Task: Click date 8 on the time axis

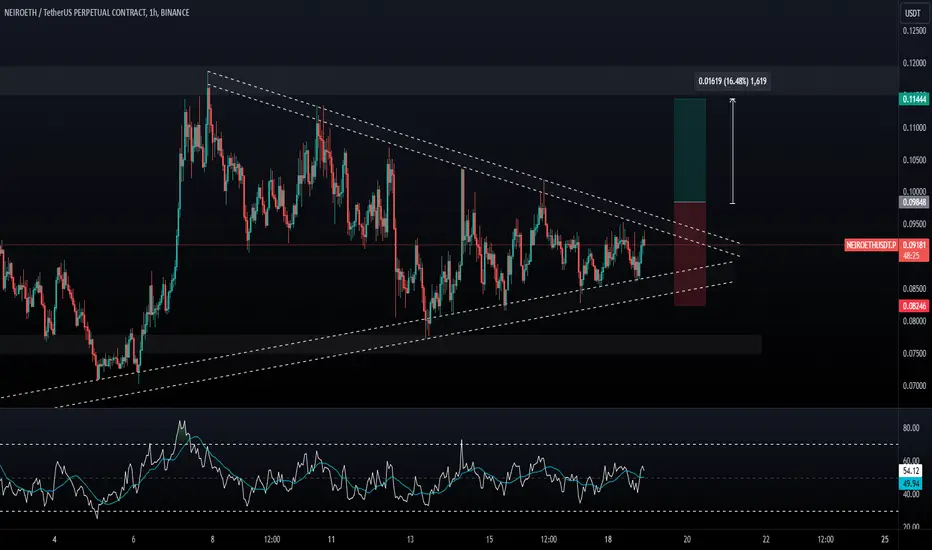Action: [212, 539]
